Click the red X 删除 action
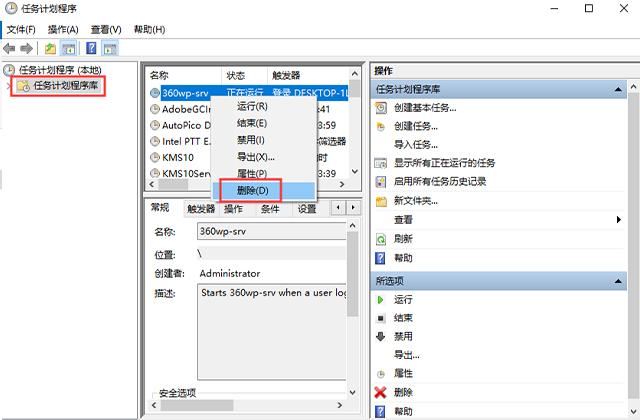The width and height of the screenshot is (640, 420). (403, 392)
